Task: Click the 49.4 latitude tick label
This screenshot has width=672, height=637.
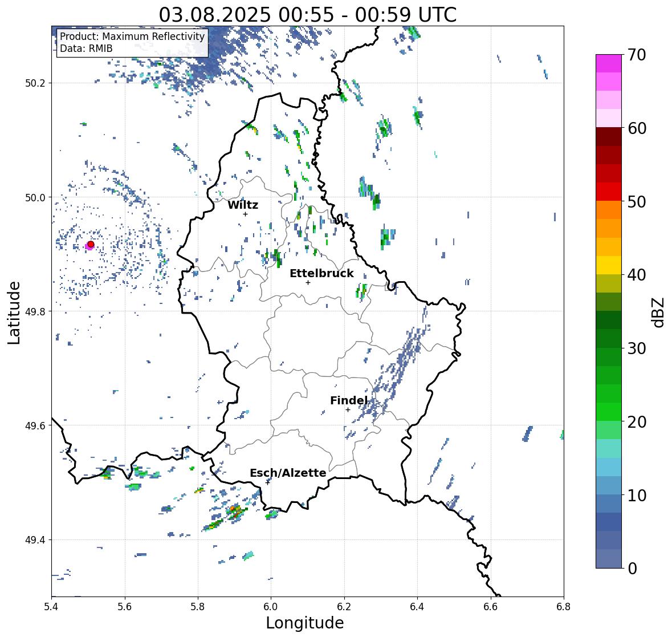Action: click(35, 540)
